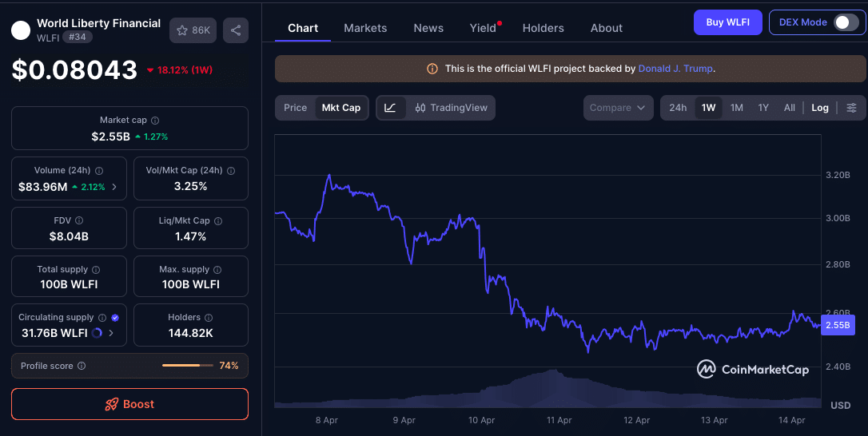Click the Profile score info icon
The width and height of the screenshot is (868, 436).
point(82,366)
